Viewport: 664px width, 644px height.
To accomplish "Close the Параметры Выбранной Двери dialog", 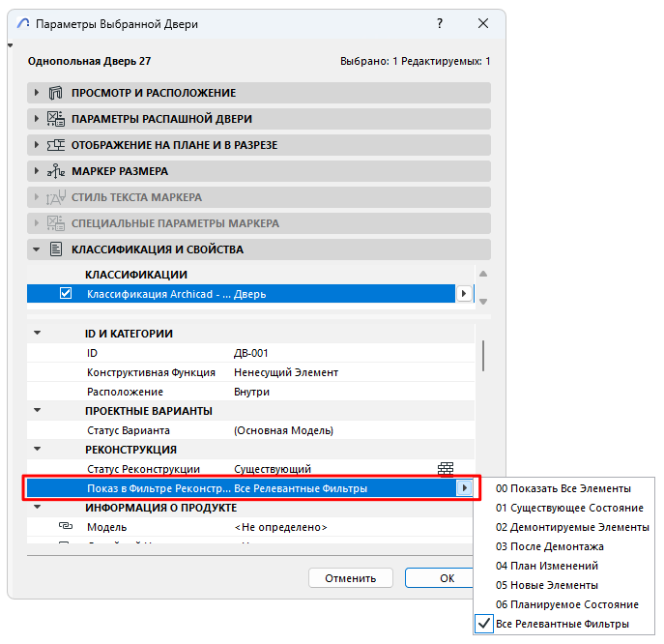I will click(x=483, y=23).
